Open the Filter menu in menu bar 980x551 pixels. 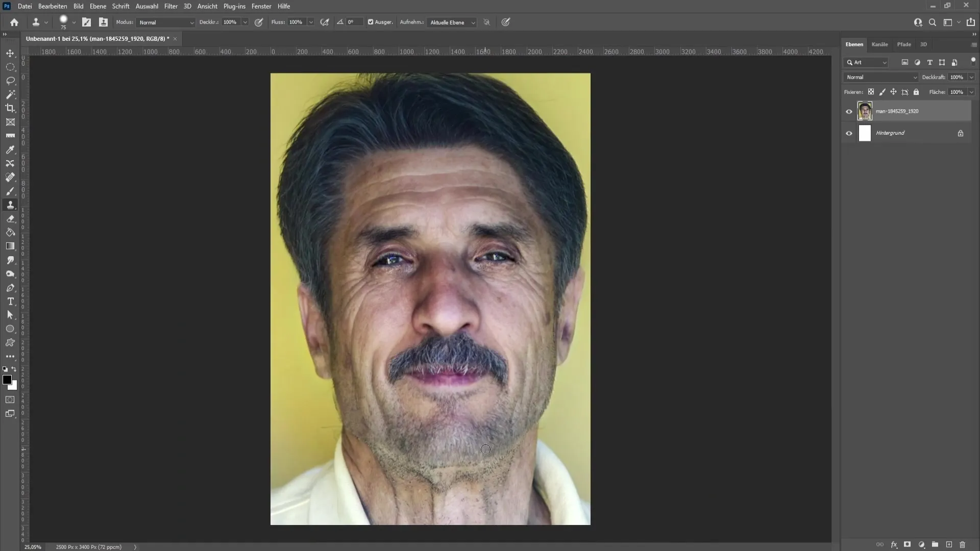click(x=170, y=6)
